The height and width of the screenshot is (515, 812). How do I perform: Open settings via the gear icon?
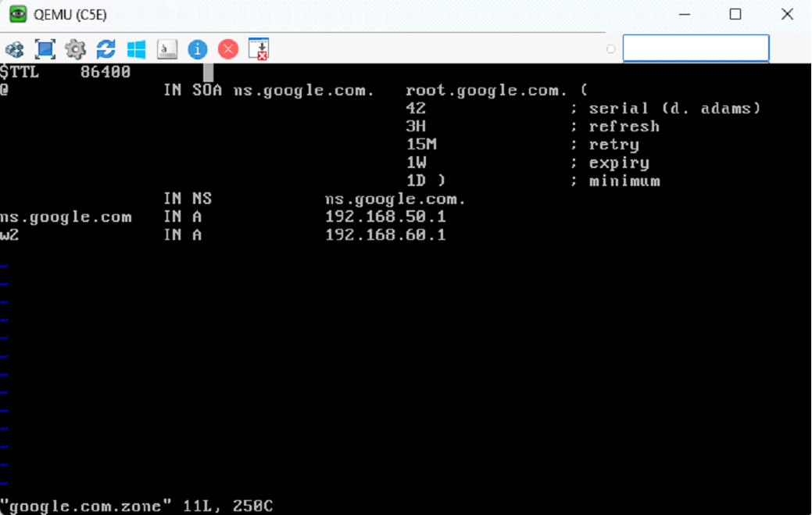pyautogui.click(x=76, y=50)
